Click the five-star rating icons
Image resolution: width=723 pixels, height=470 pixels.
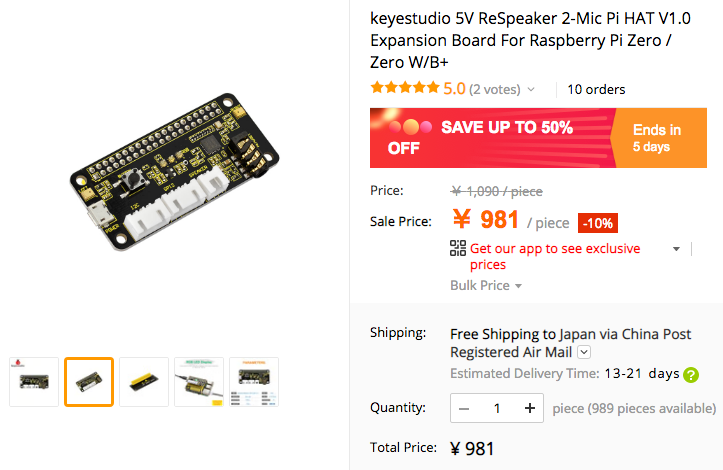click(404, 88)
